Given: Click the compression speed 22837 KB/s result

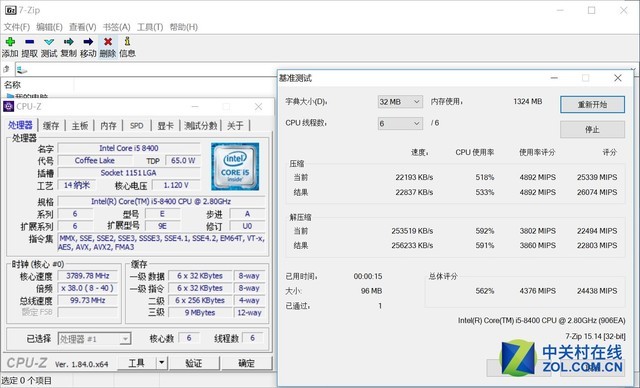Looking at the screenshot, I should 414,192.
